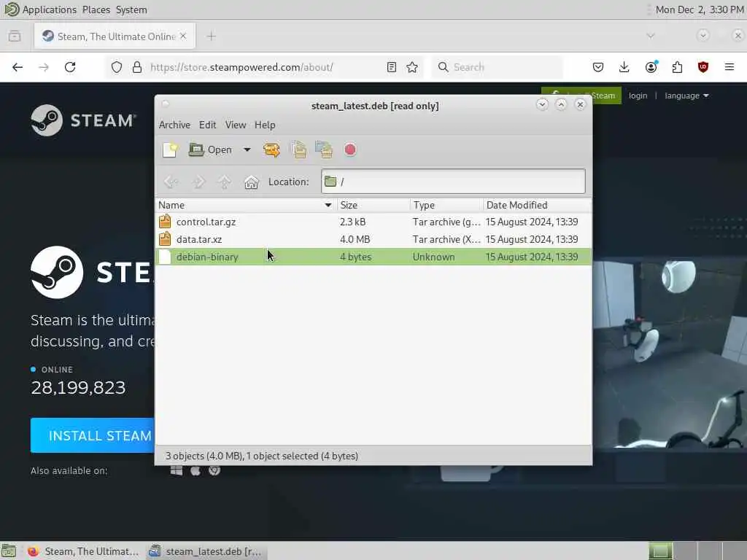Bookmark this page with star icon
The height and width of the screenshot is (560, 747).
(413, 67)
